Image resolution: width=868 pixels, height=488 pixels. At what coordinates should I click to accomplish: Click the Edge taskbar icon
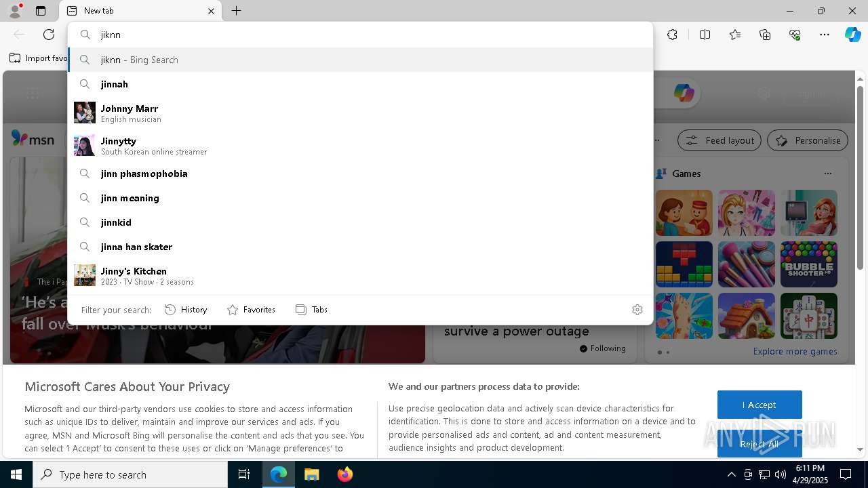[x=279, y=474]
